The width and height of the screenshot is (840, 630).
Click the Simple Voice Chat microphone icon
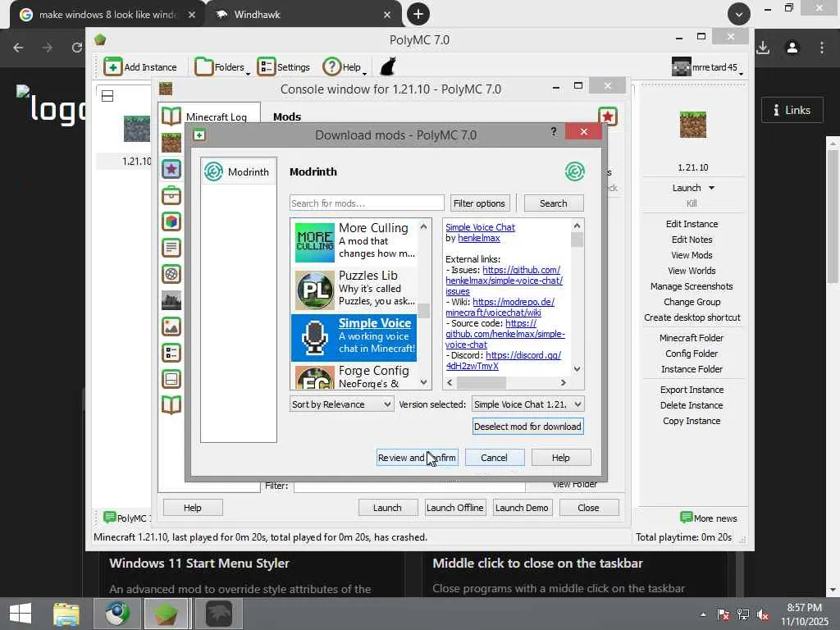coord(315,337)
